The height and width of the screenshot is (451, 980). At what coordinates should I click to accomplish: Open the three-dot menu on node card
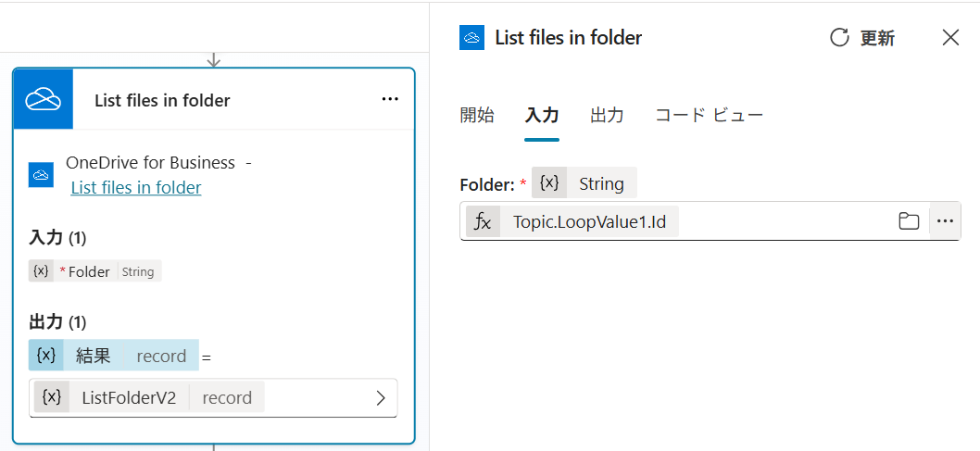[390, 99]
